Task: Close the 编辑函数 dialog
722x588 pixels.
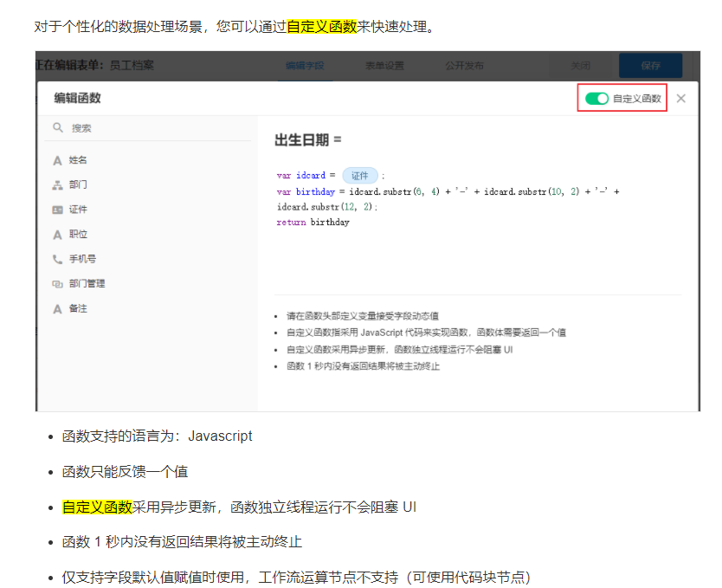Action: [681, 99]
